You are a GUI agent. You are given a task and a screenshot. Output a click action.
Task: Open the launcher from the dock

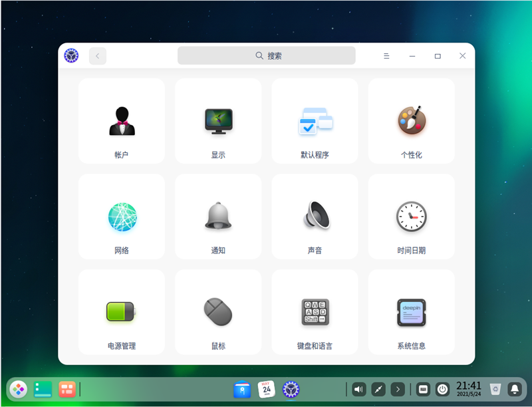18,389
